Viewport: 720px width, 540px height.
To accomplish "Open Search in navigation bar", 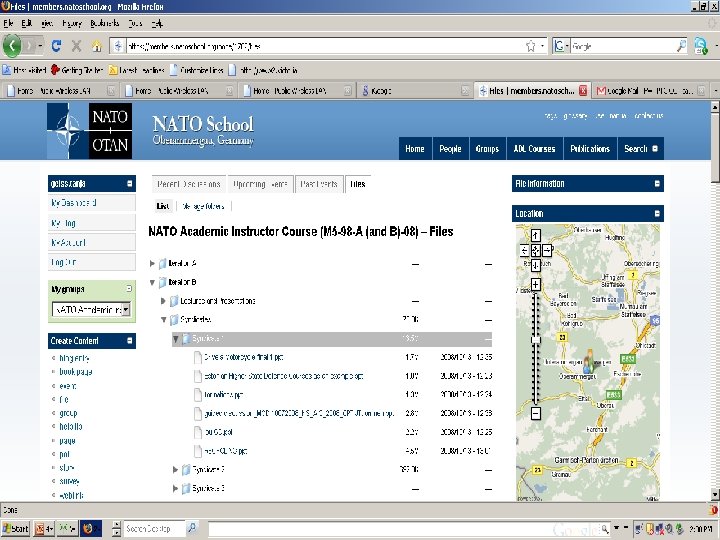I will [641, 149].
